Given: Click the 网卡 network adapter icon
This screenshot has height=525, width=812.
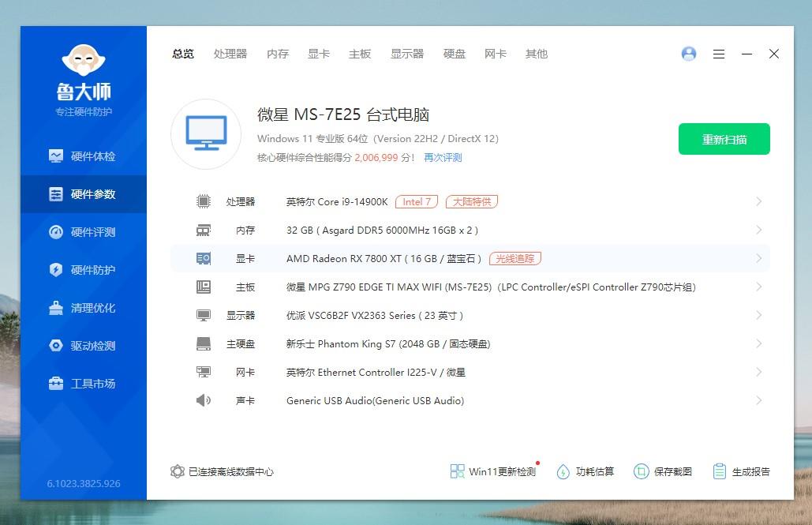Looking at the screenshot, I should [x=204, y=372].
